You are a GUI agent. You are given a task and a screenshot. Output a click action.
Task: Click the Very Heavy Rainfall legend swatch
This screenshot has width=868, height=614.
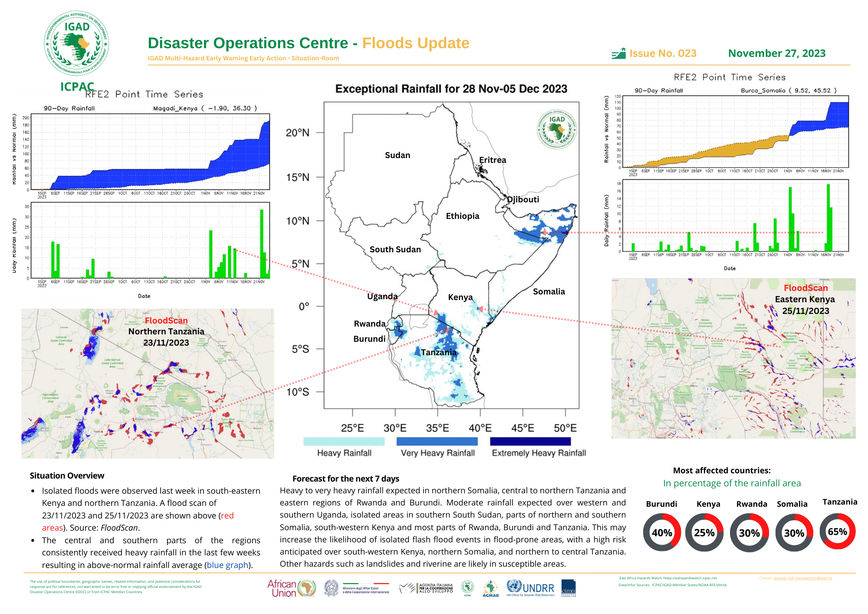(437, 441)
